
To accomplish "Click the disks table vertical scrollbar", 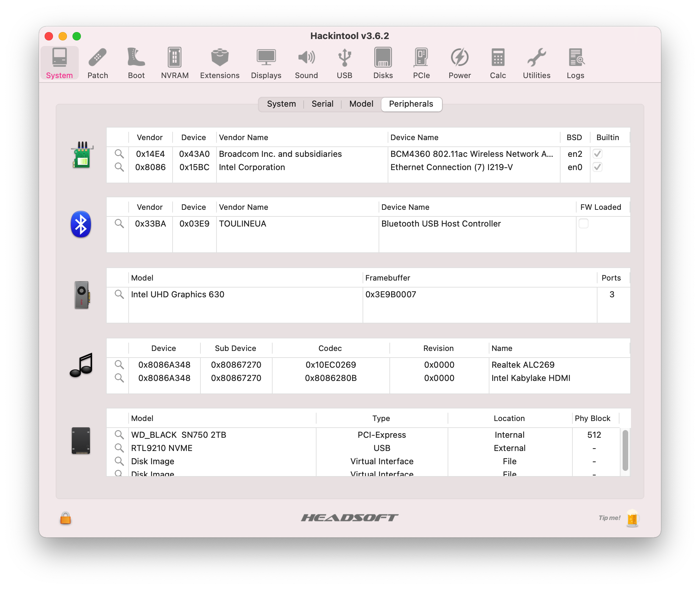I will pos(625,451).
